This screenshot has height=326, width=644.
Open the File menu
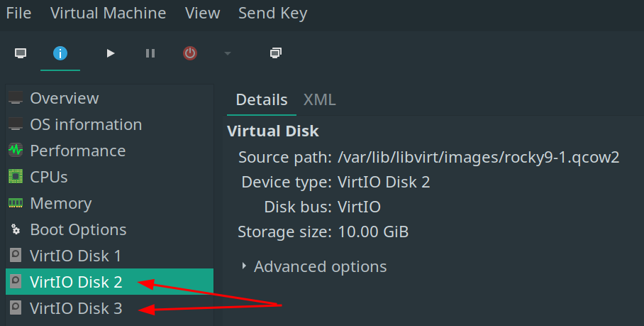pos(18,13)
